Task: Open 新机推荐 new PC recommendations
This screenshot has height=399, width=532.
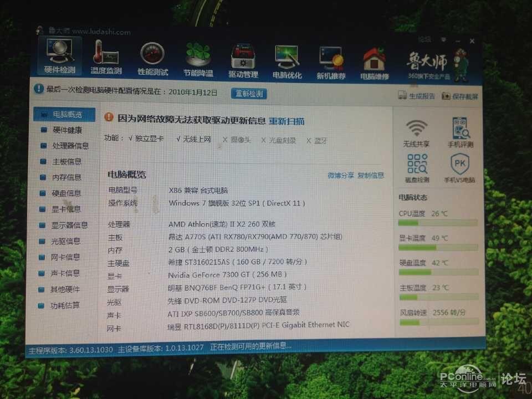Action: (x=331, y=63)
